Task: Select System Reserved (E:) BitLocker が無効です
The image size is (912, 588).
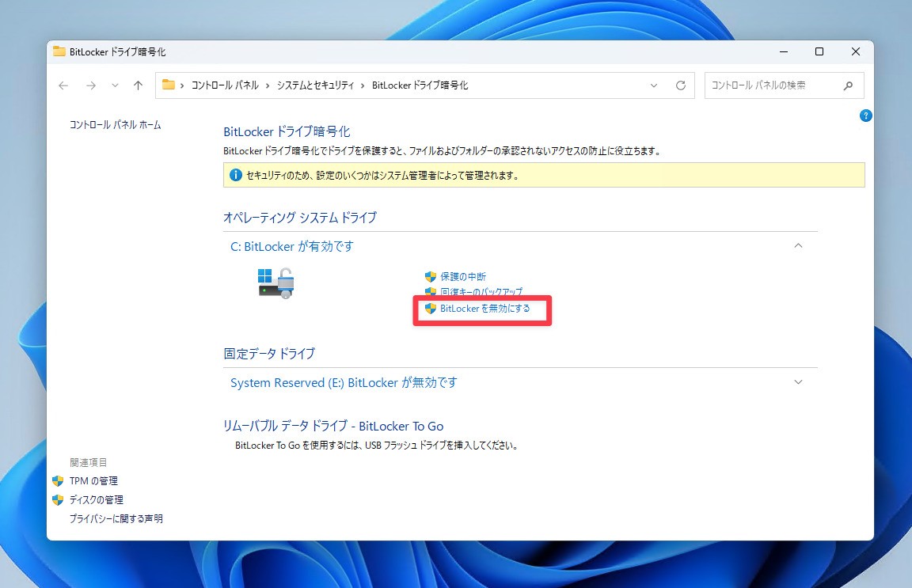Action: [x=344, y=383]
